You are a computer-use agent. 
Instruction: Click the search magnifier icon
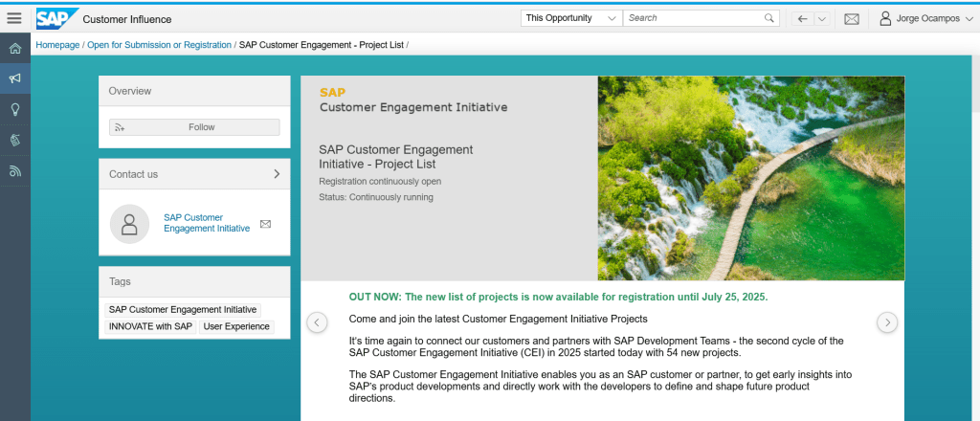point(769,18)
